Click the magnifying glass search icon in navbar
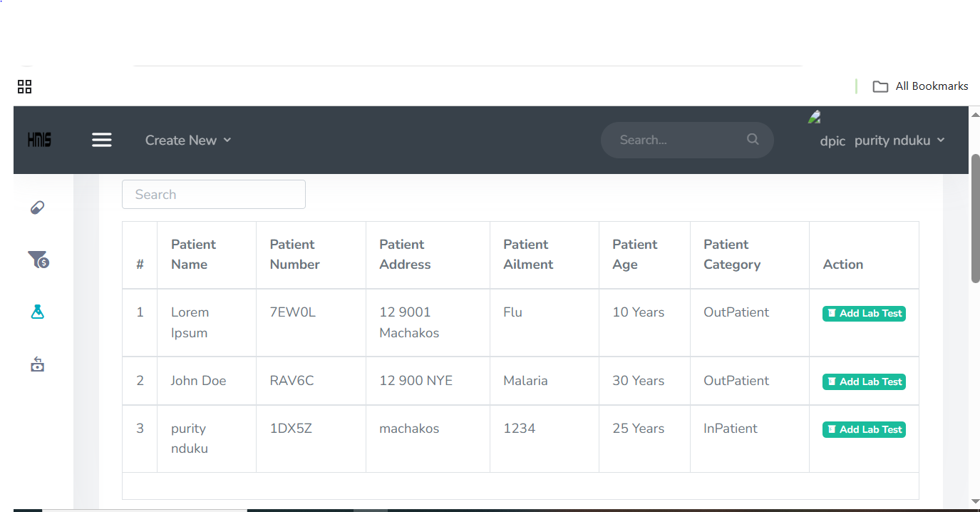Screen dimensions: 980x512 tap(753, 140)
